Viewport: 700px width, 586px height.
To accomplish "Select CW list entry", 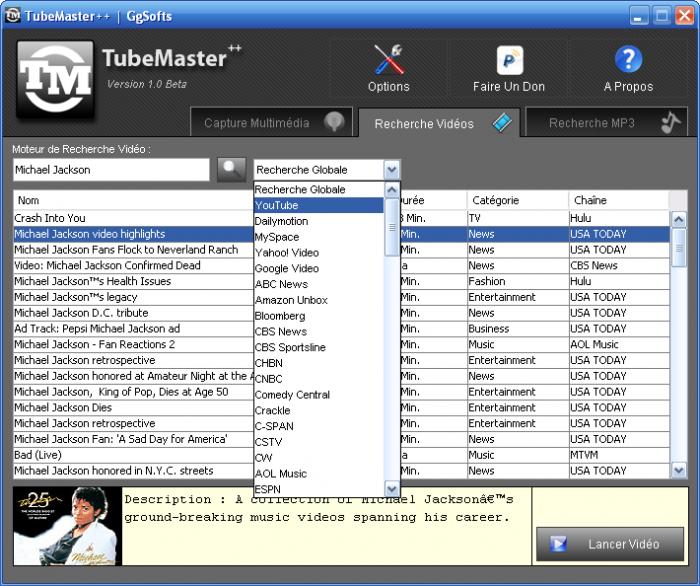I will coord(319,457).
